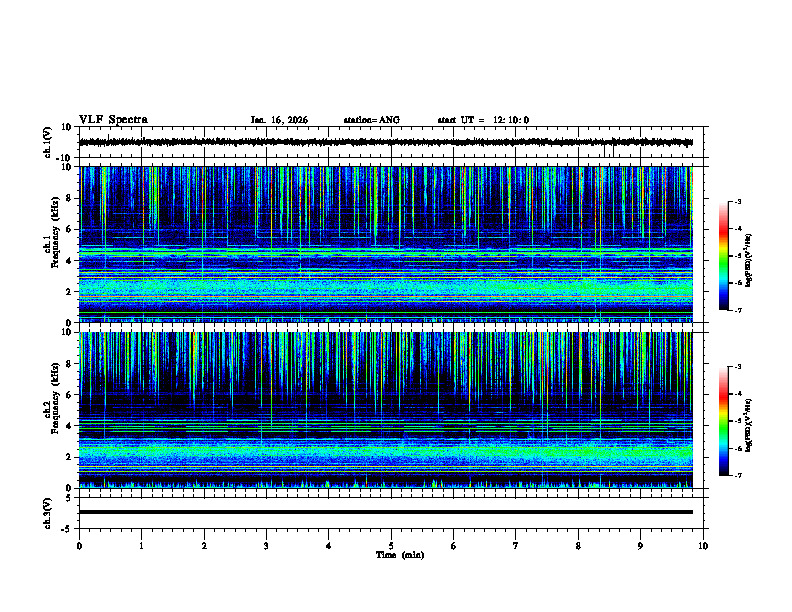Click time axis tick label "3"
Image resolution: width=792 pixels, height=612 pixels.
click(266, 546)
